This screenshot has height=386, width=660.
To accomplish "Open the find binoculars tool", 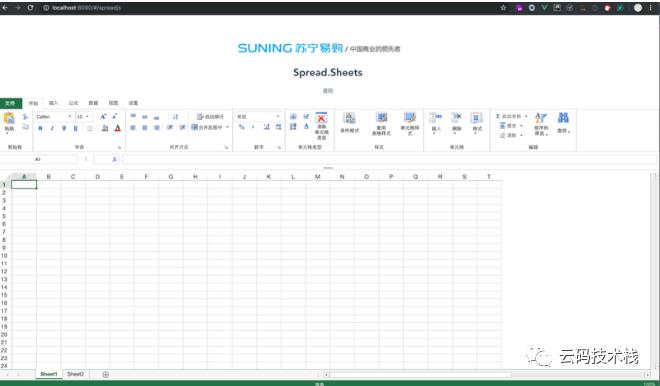I will [564, 122].
